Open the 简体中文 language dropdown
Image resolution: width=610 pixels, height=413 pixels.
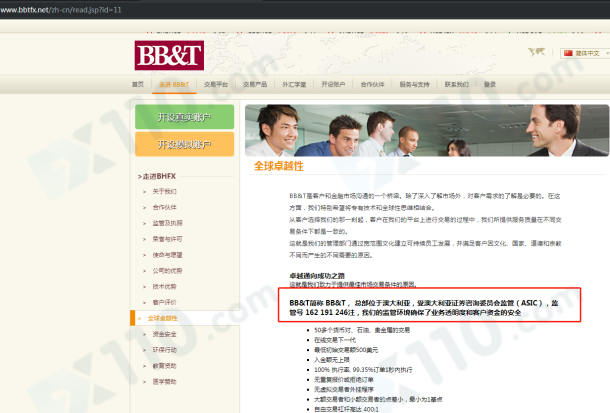pos(585,53)
